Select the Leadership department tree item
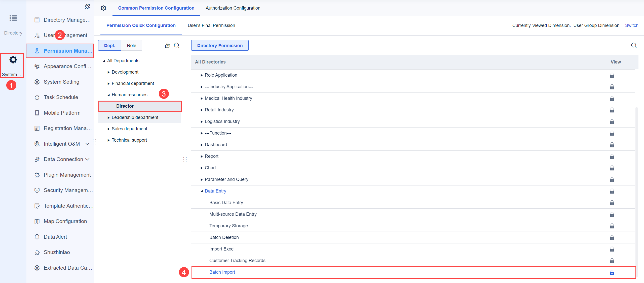Viewport: 644px width, 283px height. [135, 117]
